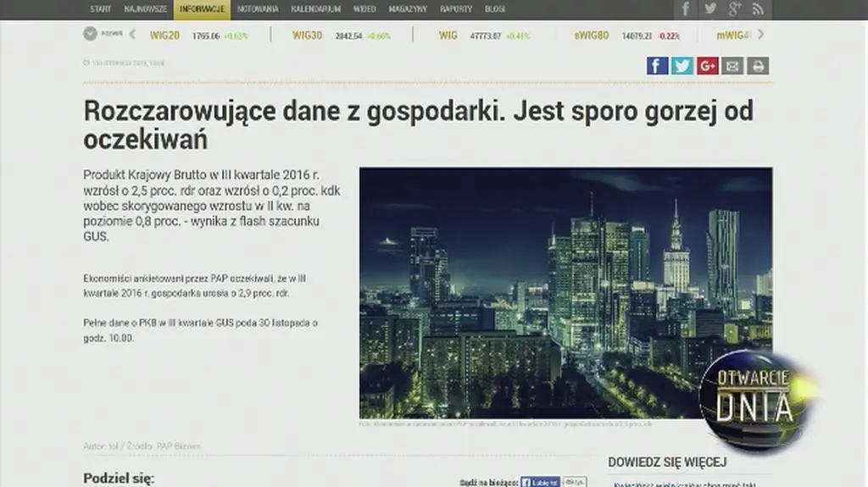
Task: Click the Facebook Lubię to! button
Action: click(x=540, y=483)
